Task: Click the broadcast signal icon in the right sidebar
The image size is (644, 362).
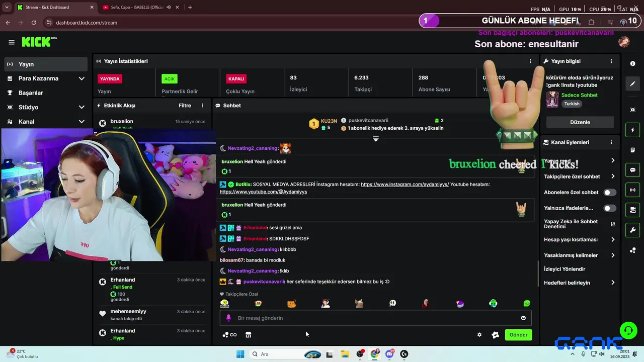Action: [633, 190]
